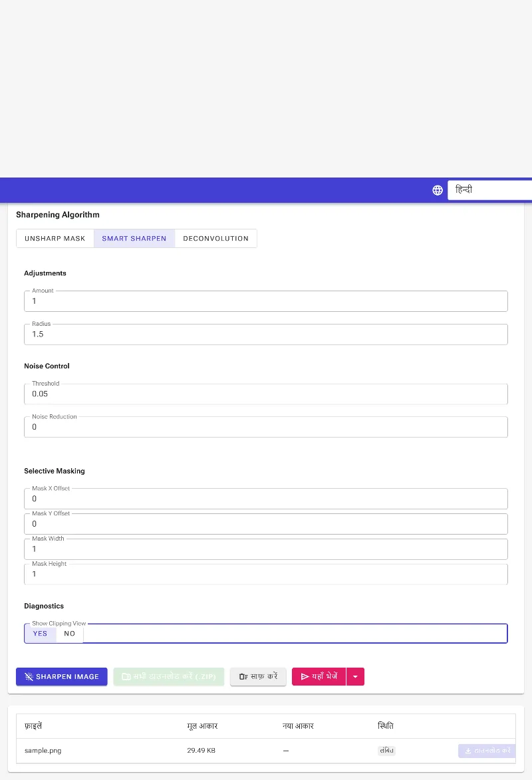The height and width of the screenshot is (780, 532).
Task: Click the Radius input field
Action: [x=266, y=334]
